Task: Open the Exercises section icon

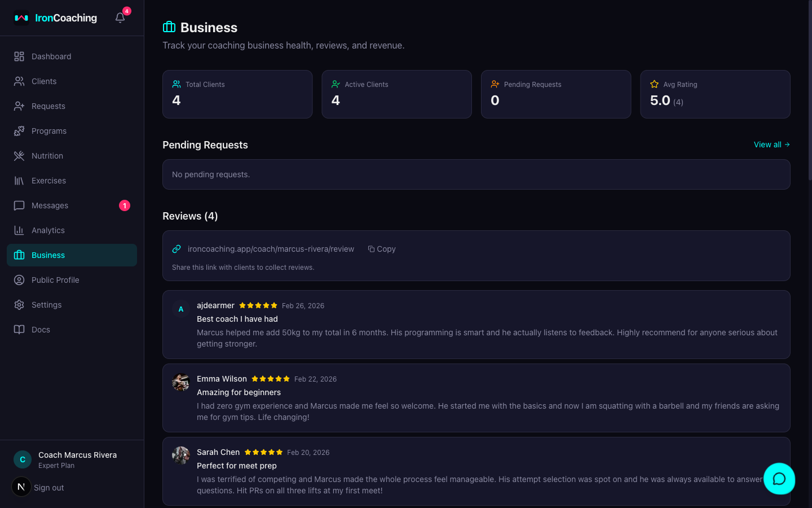Action: (x=20, y=181)
